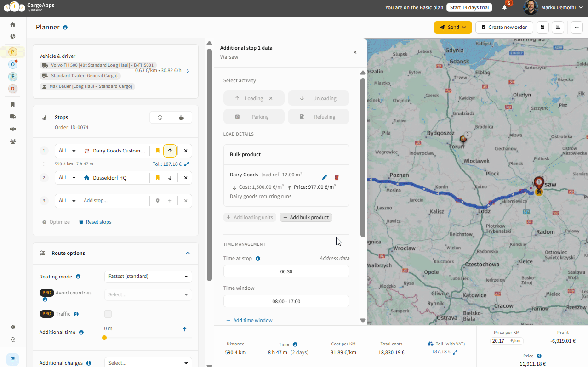The width and height of the screenshot is (588, 367).
Task: Open the home icon in the sidebar
Action: [x=13, y=24]
